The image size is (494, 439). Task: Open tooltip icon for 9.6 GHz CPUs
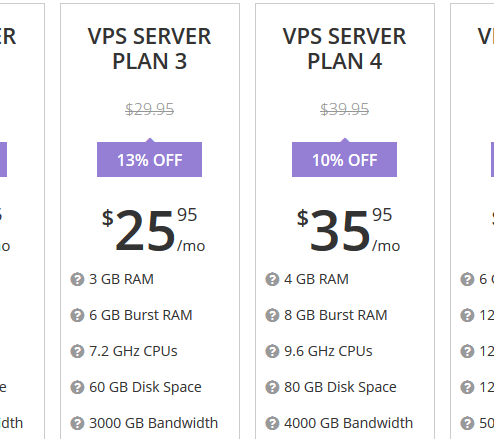tap(272, 351)
